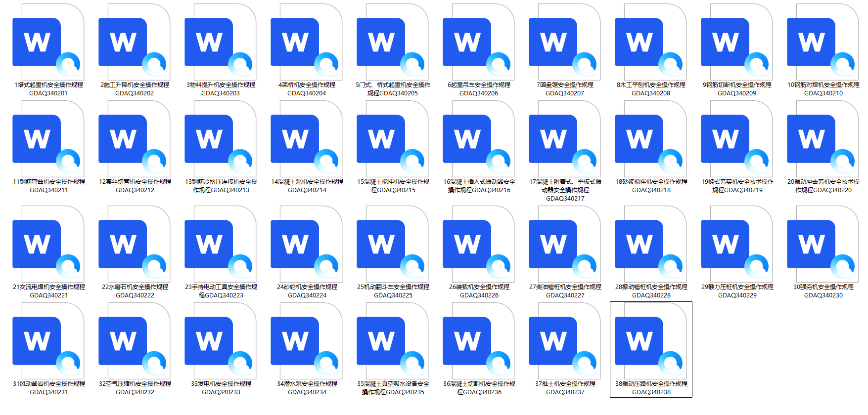This screenshot has height=415, width=868.
Task: Click the label 25机动翻斗车安全操作规程 GDAQ340225
Action: [393, 291]
